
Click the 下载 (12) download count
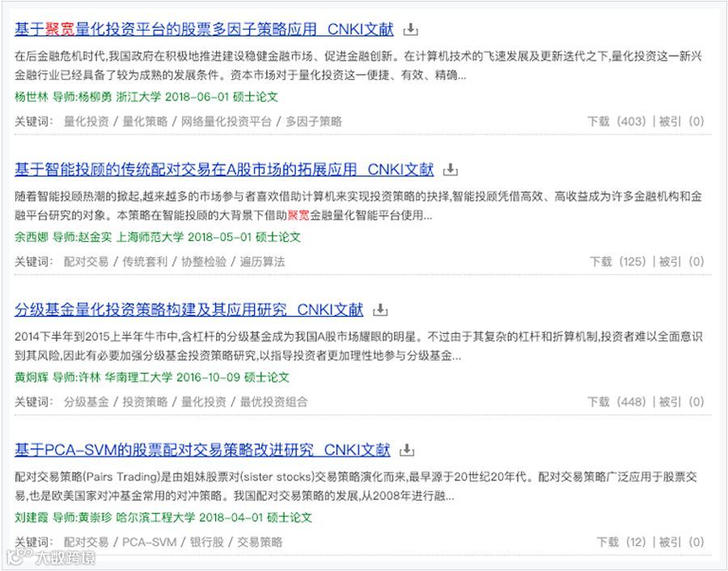click(x=622, y=542)
